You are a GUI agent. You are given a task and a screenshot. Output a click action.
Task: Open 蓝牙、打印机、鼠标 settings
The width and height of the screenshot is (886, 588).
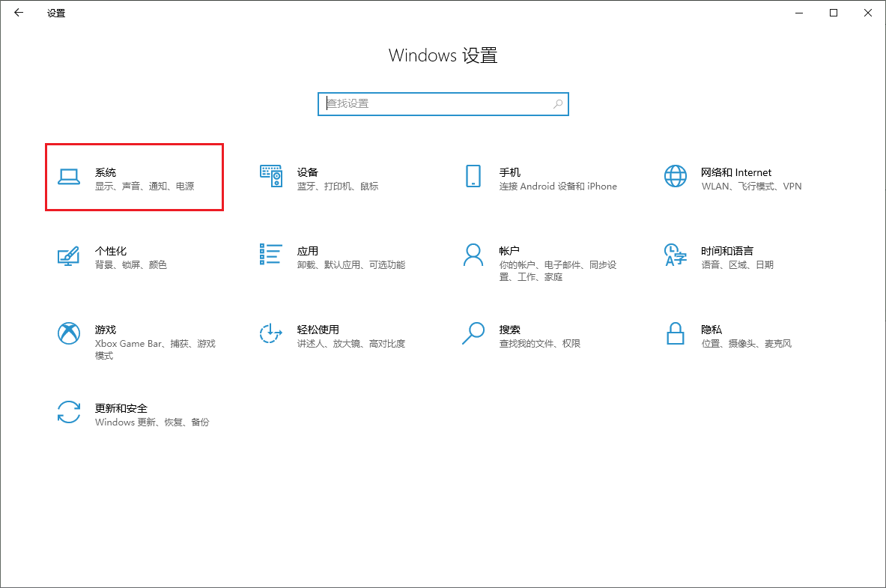[339, 186]
